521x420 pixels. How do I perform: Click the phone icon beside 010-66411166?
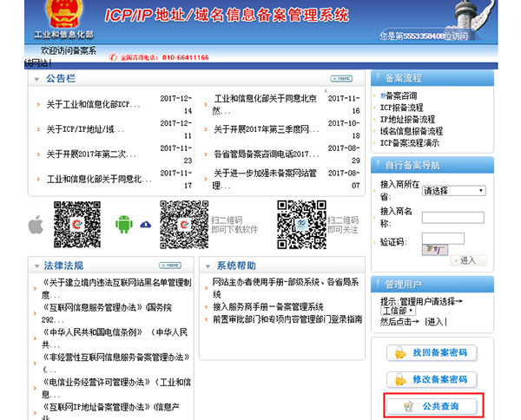[x=113, y=57]
